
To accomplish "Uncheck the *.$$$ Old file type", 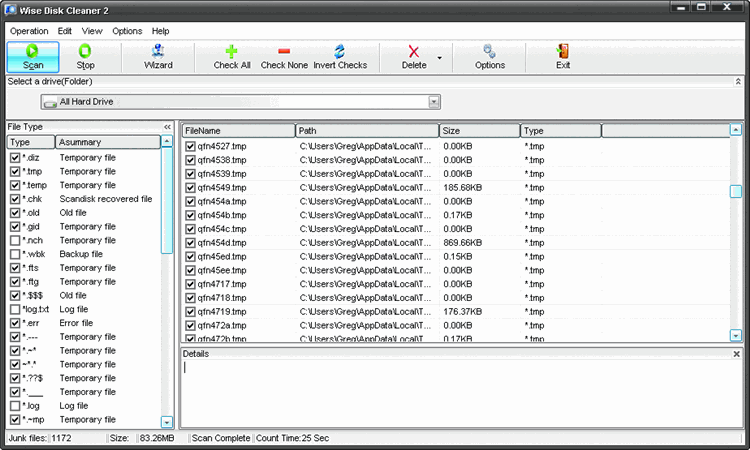I will (x=15, y=296).
